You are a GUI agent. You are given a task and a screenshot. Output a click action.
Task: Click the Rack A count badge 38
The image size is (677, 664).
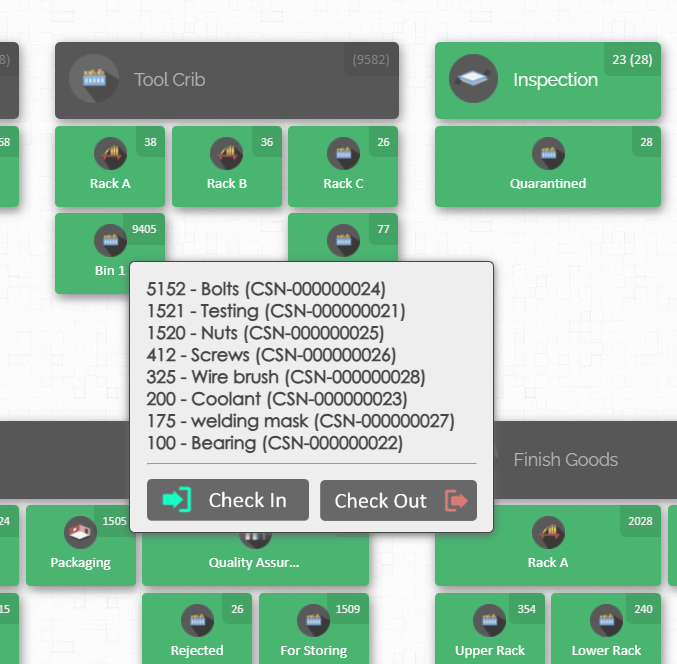pyautogui.click(x=150, y=142)
